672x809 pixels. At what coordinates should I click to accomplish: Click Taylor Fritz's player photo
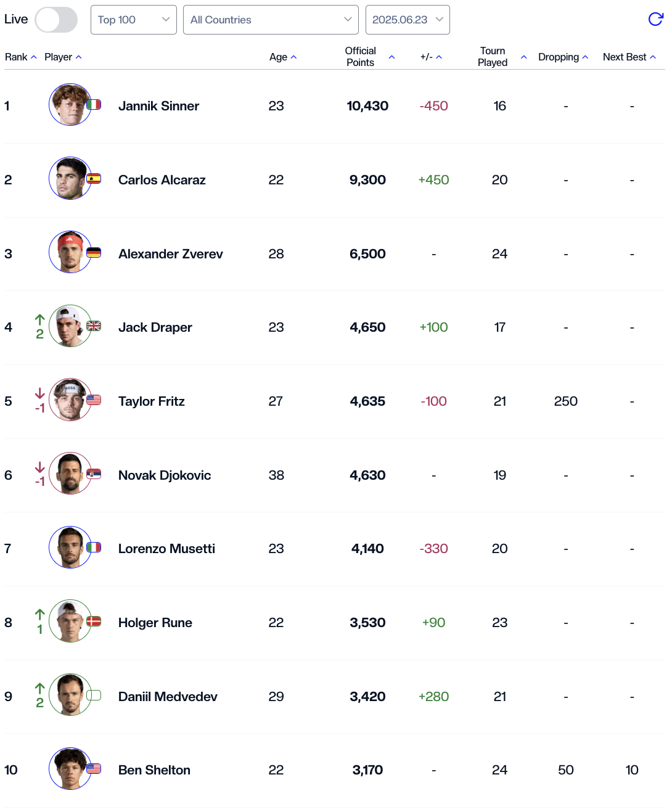pos(70,400)
